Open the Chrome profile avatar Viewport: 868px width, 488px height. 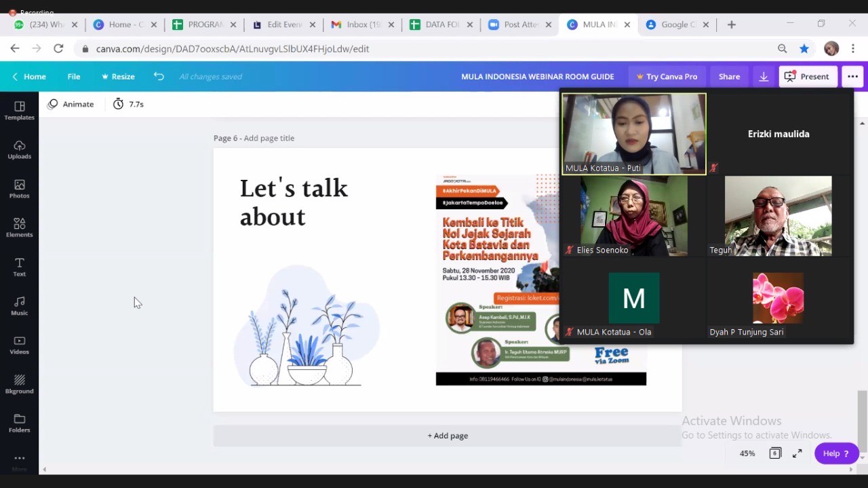(x=831, y=48)
